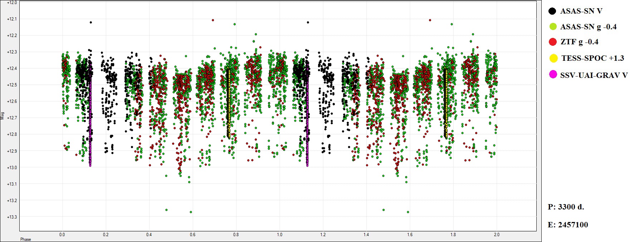Click the +12.8 magnitude tick label
The height and width of the screenshot is (242, 644).
click(12, 134)
